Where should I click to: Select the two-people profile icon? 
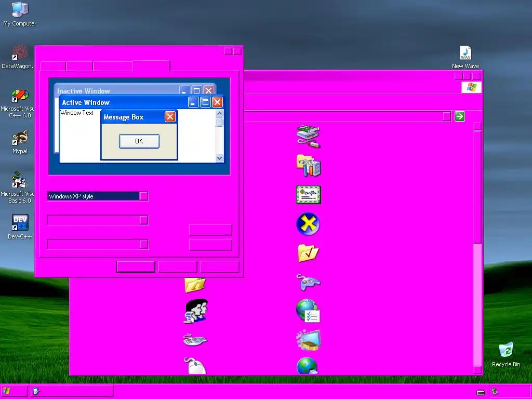pyautogui.click(x=196, y=311)
